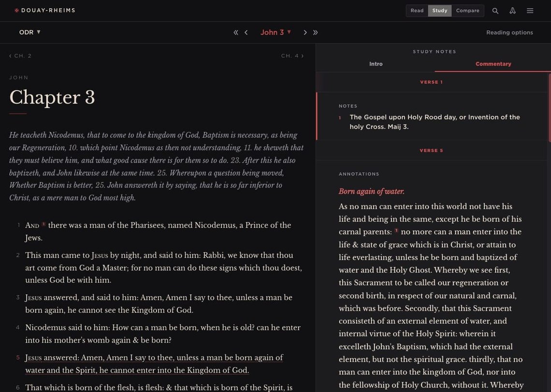
Task: Select the Commentary tab
Action: click(x=493, y=64)
